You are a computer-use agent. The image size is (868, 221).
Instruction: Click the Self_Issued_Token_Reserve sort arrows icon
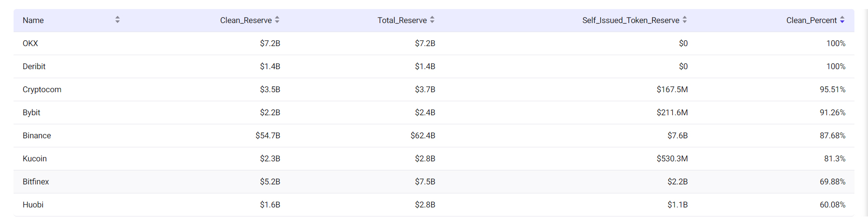(x=684, y=20)
